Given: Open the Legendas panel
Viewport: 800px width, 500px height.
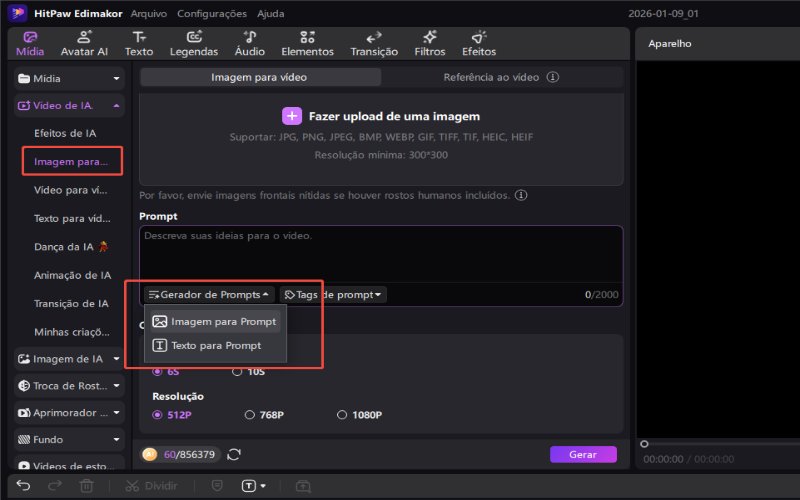Looking at the screenshot, I should 194,43.
